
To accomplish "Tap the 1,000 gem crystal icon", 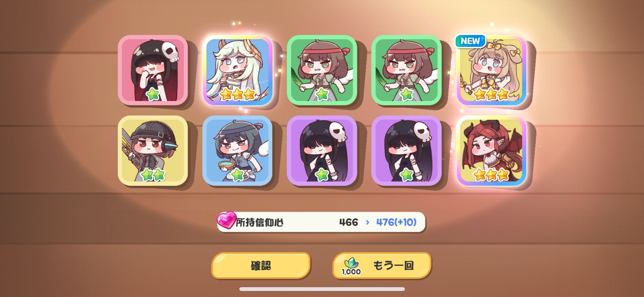I will click(351, 266).
